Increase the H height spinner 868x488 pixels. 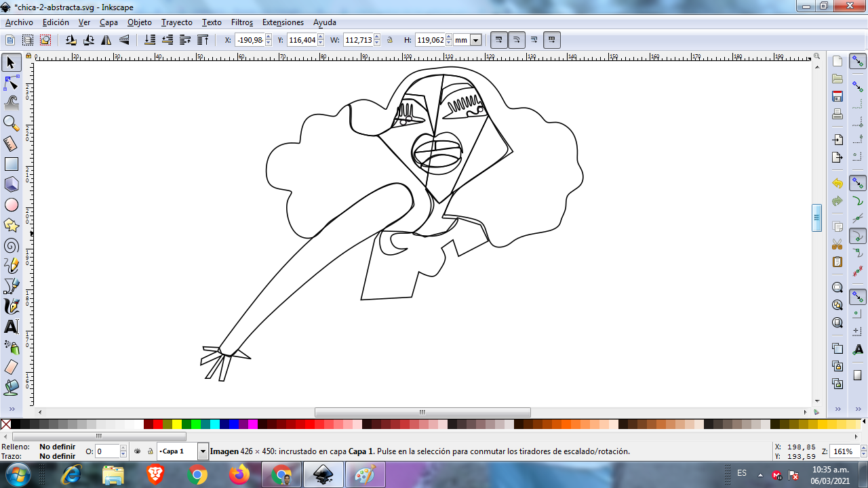point(449,37)
